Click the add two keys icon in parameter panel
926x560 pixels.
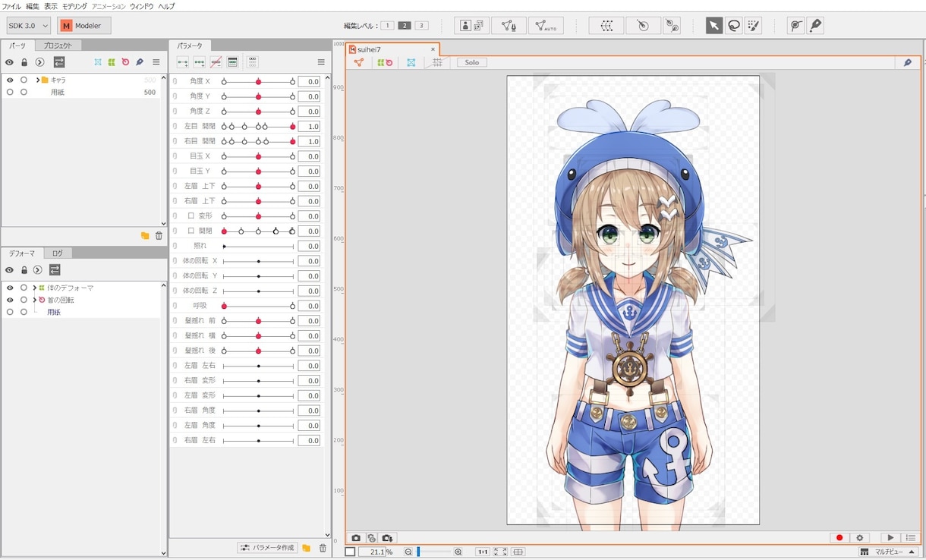click(183, 62)
